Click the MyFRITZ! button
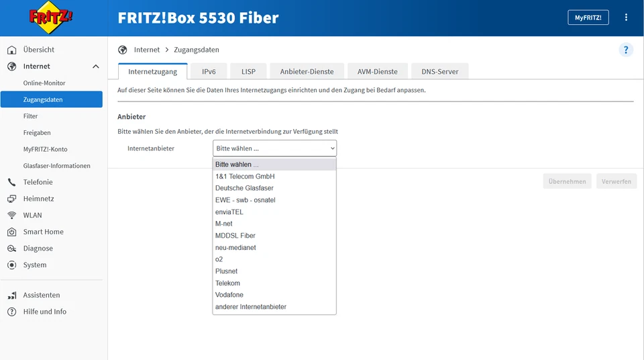Viewport: 644px width, 360px height. (588, 17)
